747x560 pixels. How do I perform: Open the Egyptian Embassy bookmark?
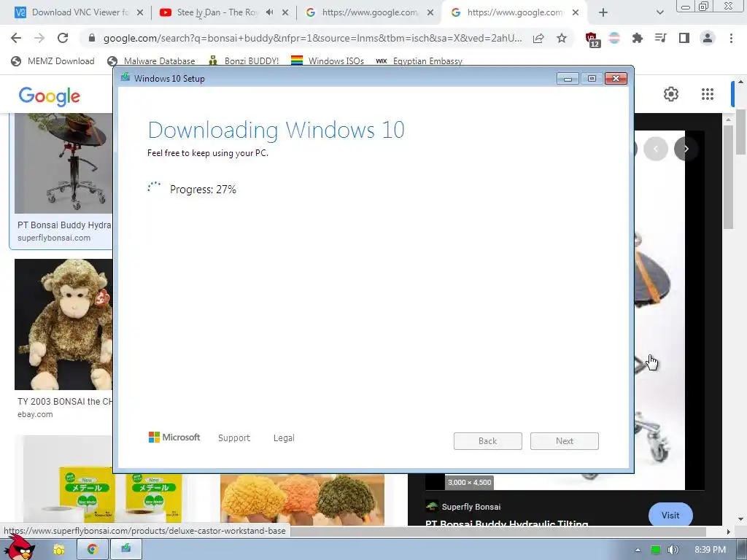pyautogui.click(x=419, y=61)
